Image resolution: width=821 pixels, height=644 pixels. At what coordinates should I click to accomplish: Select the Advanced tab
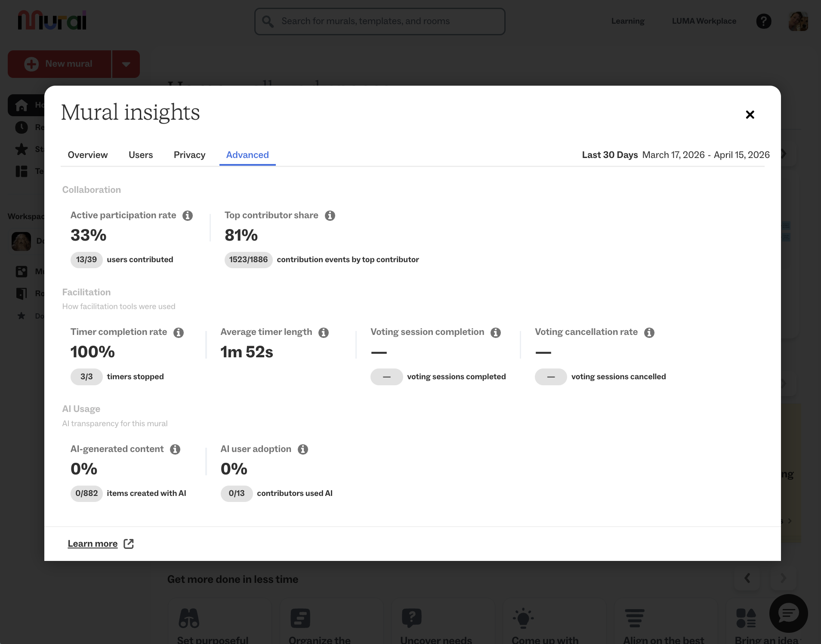coord(247,155)
